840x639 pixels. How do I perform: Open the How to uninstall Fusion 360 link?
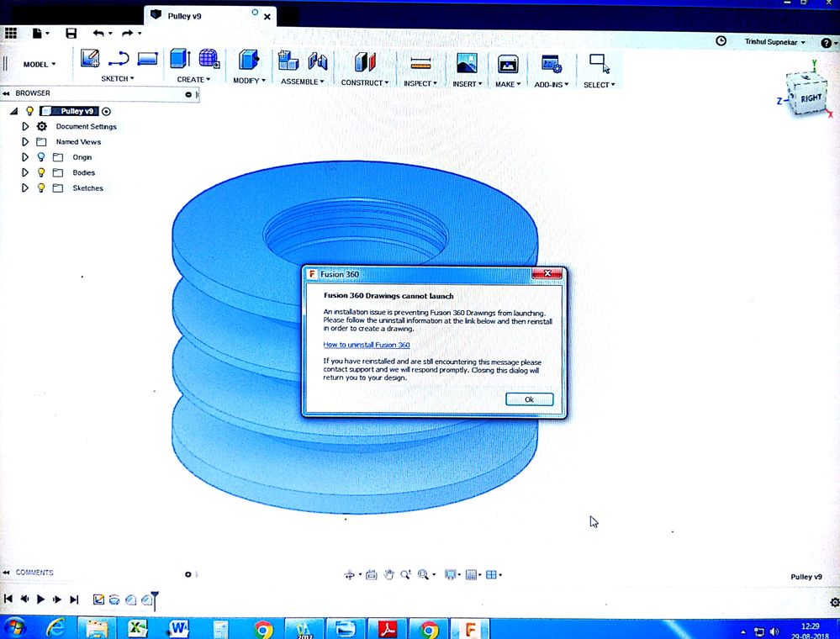(x=367, y=345)
